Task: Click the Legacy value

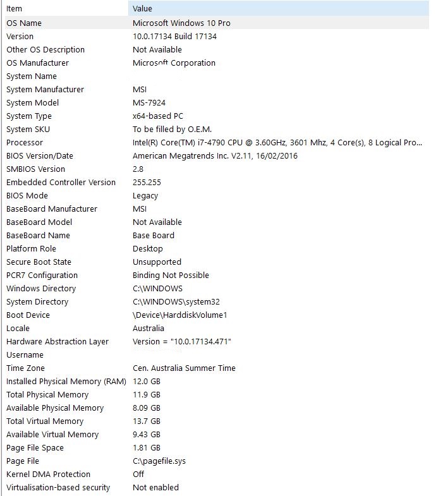Action: coord(145,196)
